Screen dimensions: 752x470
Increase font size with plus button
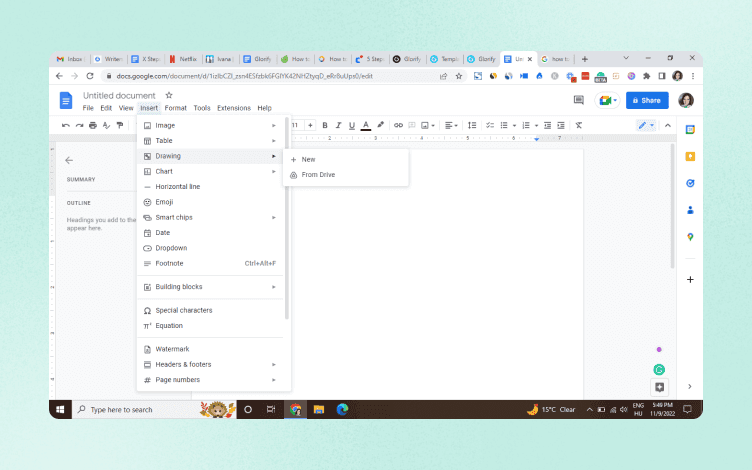[x=310, y=126]
